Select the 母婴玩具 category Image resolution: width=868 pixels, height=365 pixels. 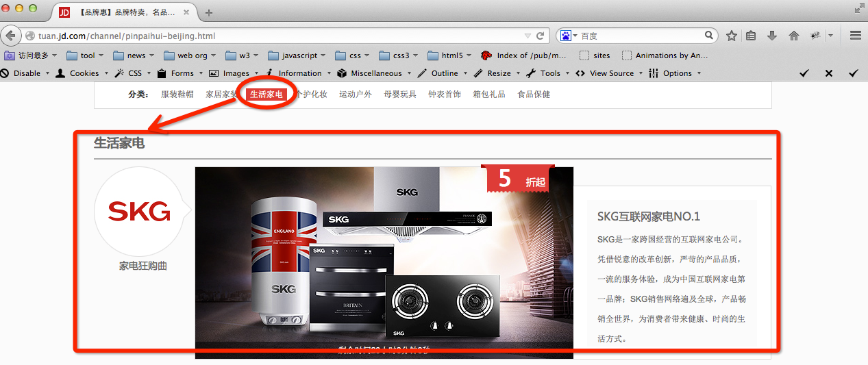(x=400, y=95)
